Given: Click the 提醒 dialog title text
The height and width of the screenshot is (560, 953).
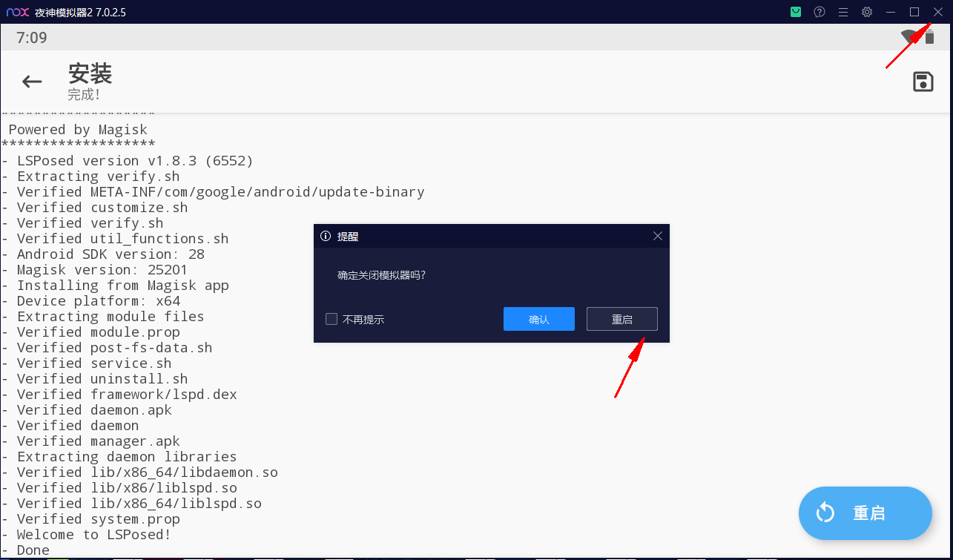Looking at the screenshot, I should 348,236.
